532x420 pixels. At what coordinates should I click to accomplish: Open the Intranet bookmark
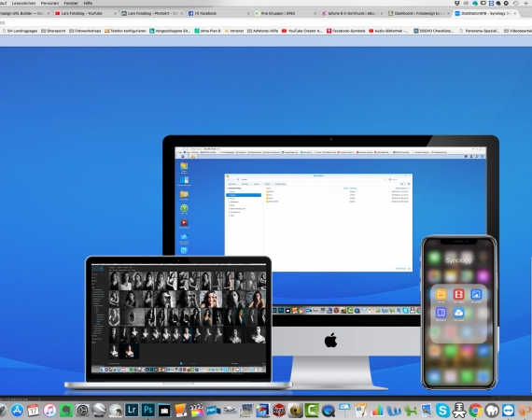(234, 31)
